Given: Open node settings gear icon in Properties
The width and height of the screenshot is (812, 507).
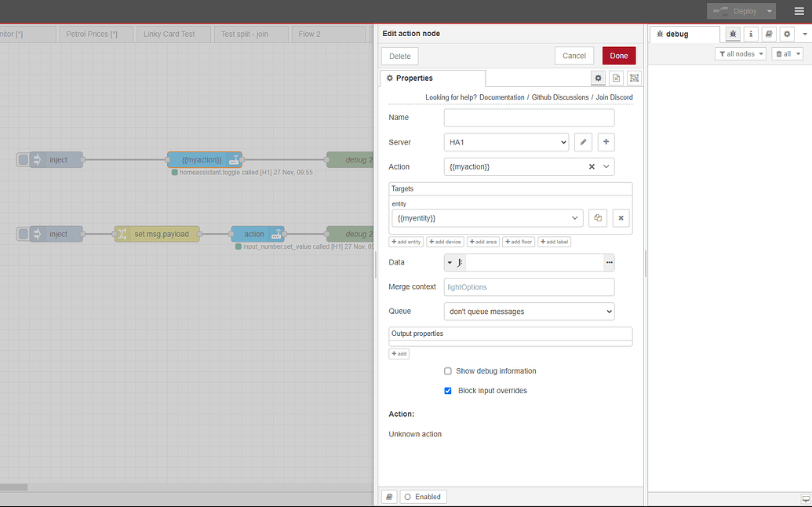Looking at the screenshot, I should point(598,78).
